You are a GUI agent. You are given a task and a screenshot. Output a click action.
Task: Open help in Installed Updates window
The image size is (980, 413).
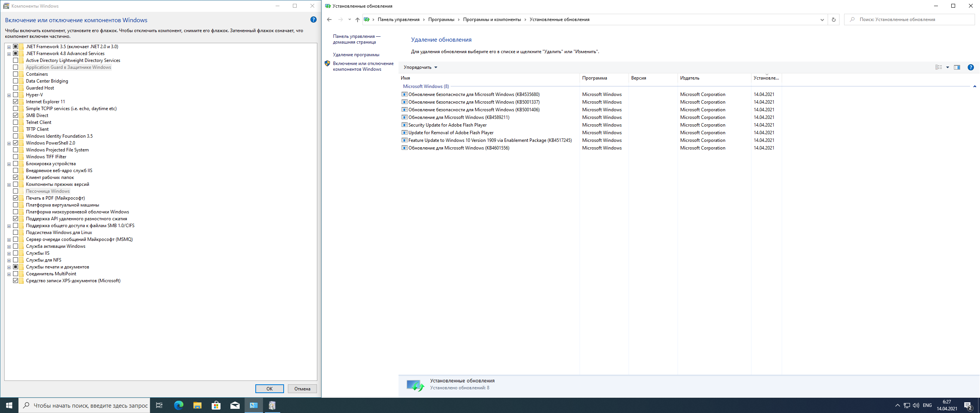click(x=970, y=67)
